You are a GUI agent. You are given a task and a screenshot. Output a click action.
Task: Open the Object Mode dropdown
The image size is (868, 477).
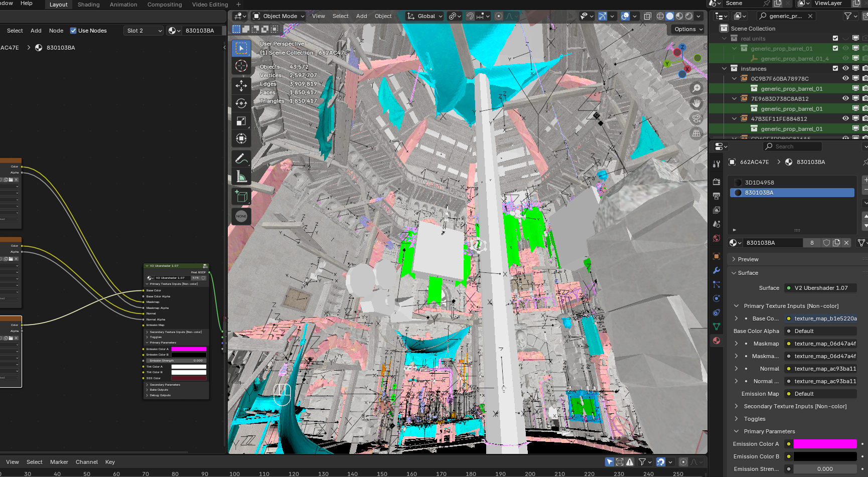coord(279,16)
